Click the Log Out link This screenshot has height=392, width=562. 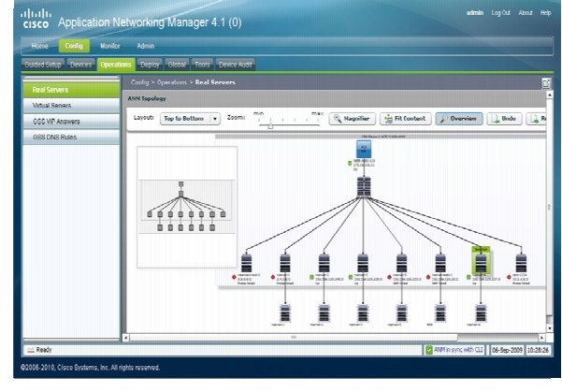click(x=500, y=13)
